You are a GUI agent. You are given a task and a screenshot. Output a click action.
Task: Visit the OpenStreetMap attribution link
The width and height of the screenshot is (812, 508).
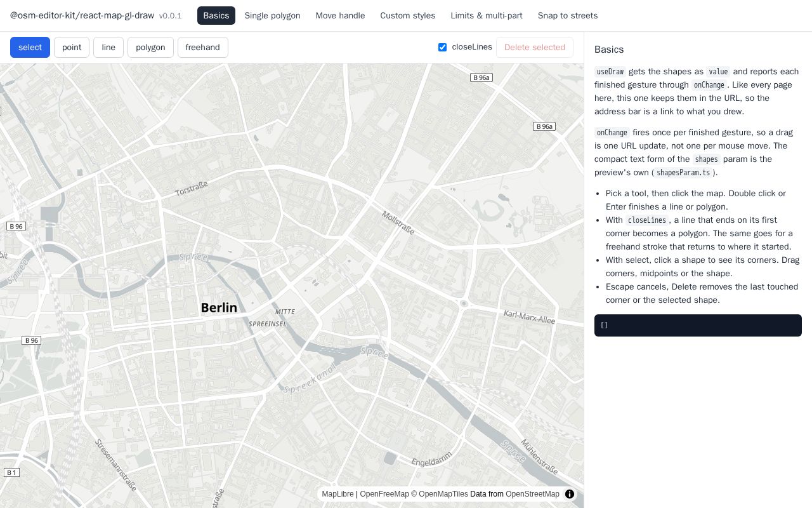[x=532, y=494]
